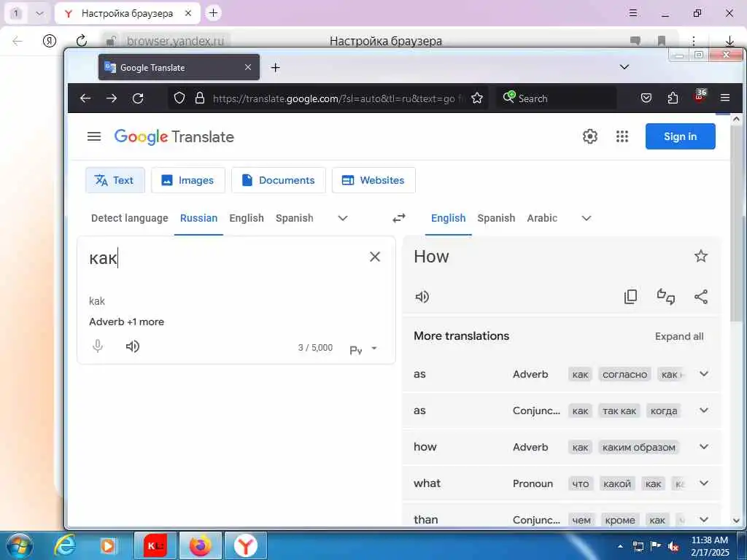Click the Google Translate logo
The height and width of the screenshot is (560, 747).
tap(174, 136)
